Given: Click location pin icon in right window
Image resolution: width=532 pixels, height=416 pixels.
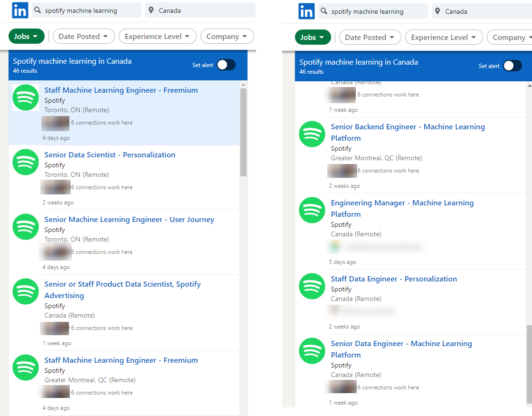Looking at the screenshot, I should [x=437, y=11].
